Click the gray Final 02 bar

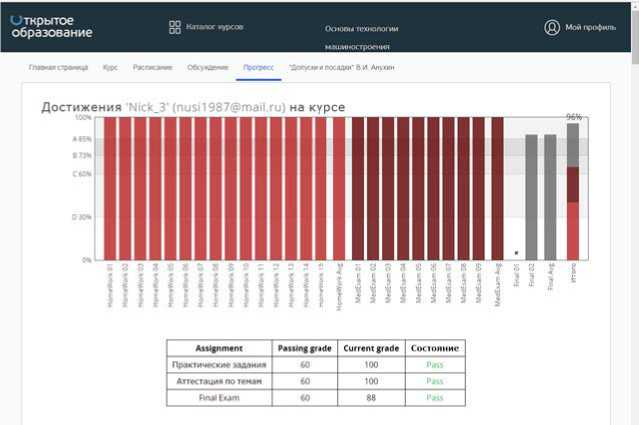[532, 197]
